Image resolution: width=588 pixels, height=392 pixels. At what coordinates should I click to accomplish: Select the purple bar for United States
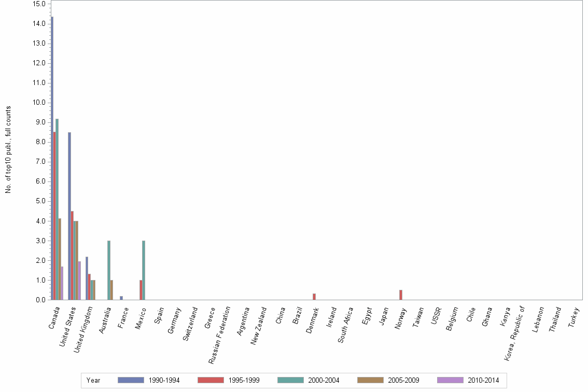(79, 280)
